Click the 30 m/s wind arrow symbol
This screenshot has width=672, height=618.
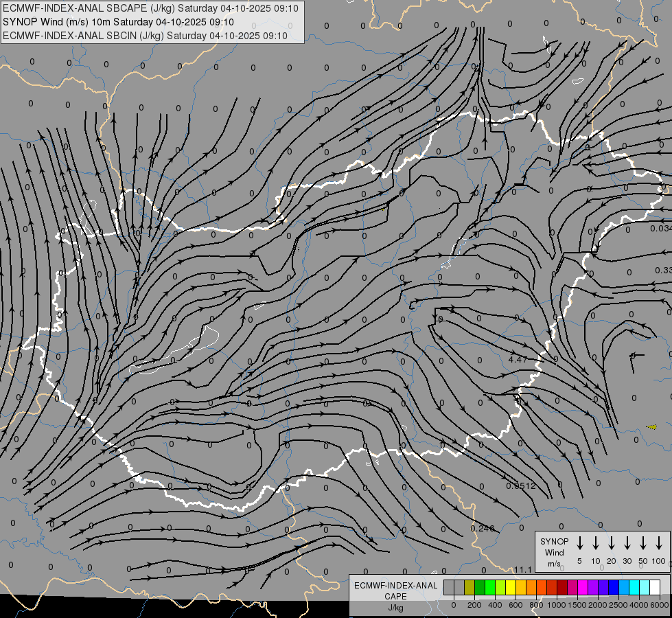627,543
